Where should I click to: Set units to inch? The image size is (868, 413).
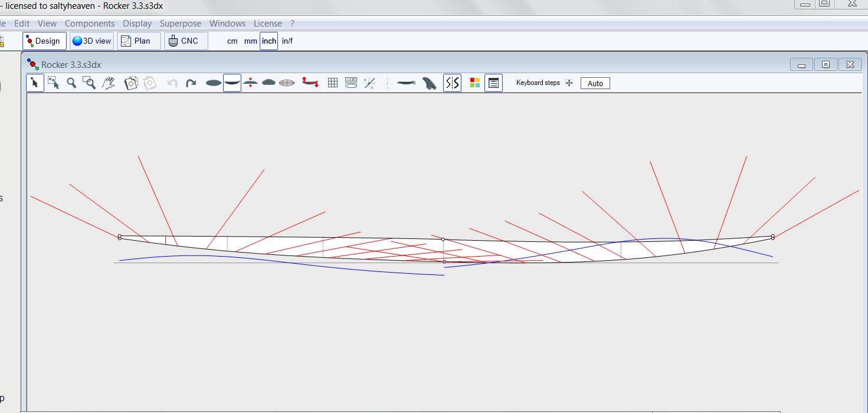269,41
